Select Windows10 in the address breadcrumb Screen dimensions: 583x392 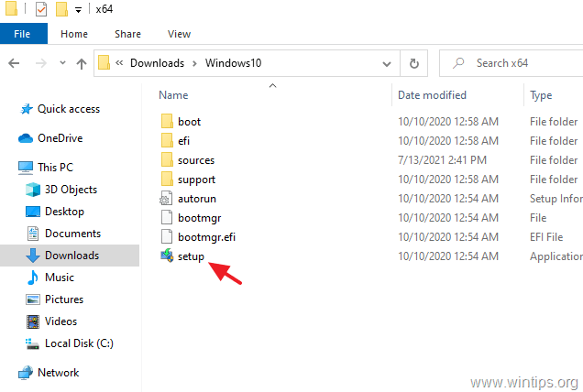[233, 63]
